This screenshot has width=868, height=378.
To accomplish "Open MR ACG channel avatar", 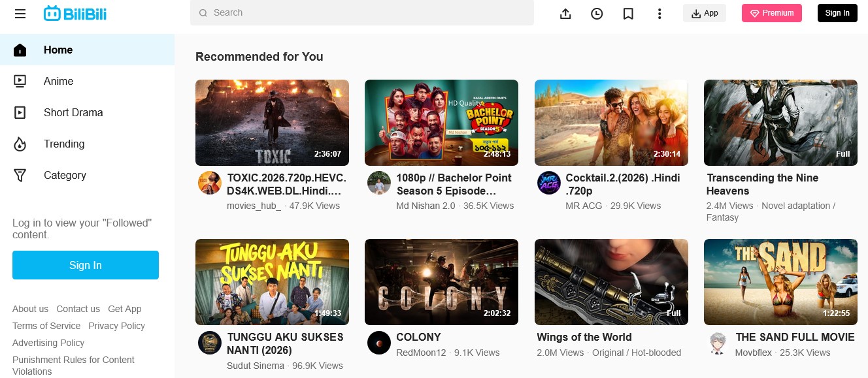I will tap(549, 183).
